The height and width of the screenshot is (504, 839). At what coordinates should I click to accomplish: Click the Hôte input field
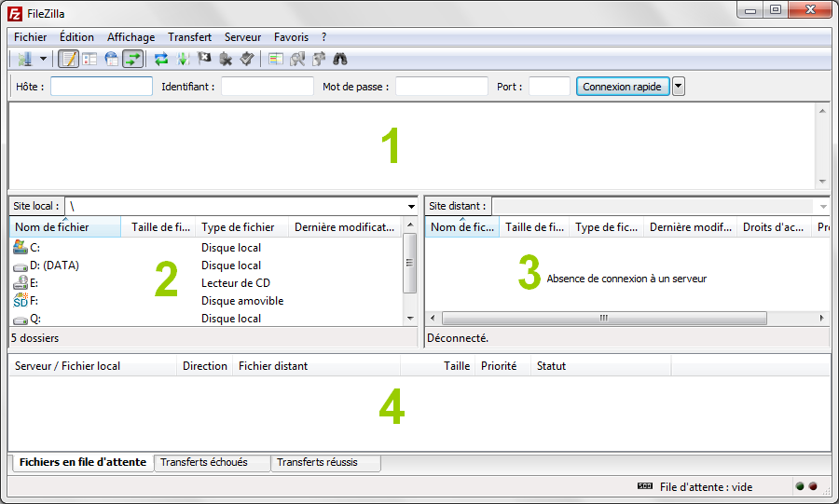pos(102,87)
